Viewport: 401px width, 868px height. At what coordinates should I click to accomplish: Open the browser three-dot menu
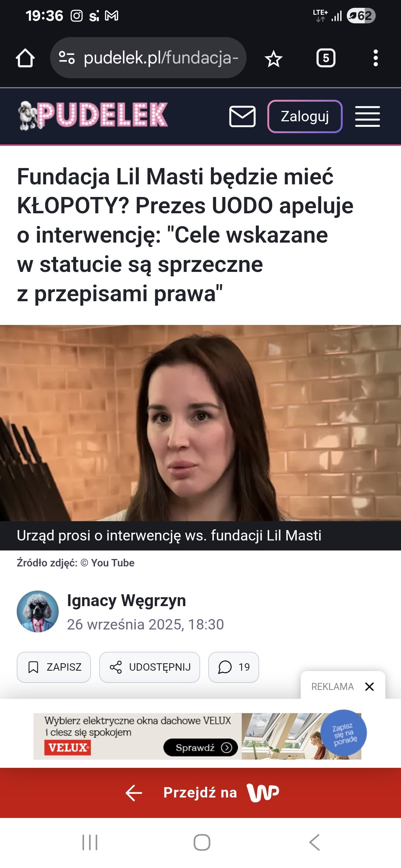point(375,58)
